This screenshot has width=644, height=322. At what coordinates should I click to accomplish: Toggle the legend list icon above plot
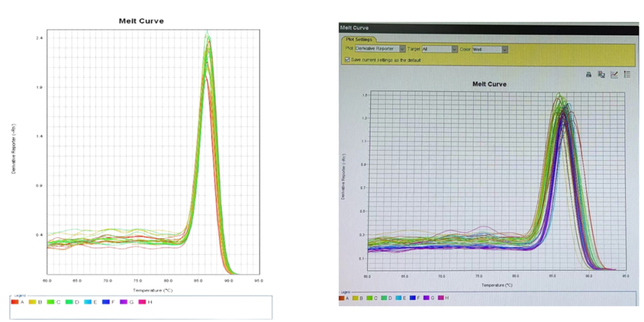[627, 75]
